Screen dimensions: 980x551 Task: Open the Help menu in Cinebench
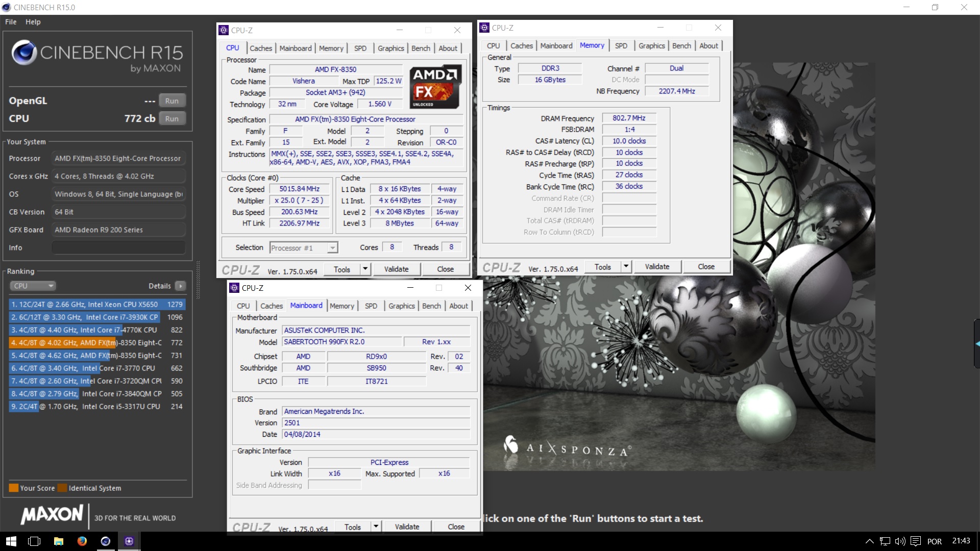(33, 22)
